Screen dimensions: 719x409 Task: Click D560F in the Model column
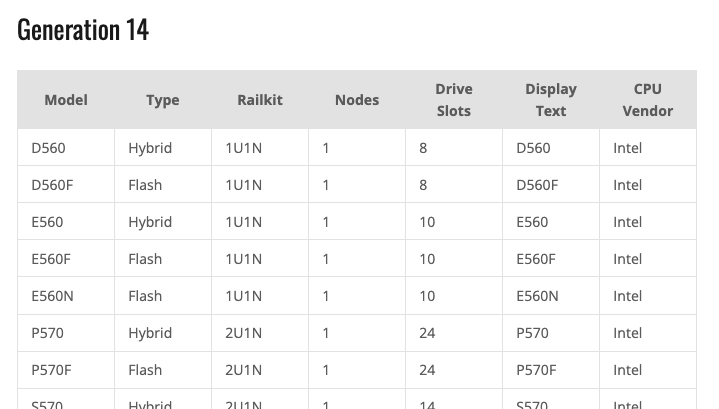point(53,185)
